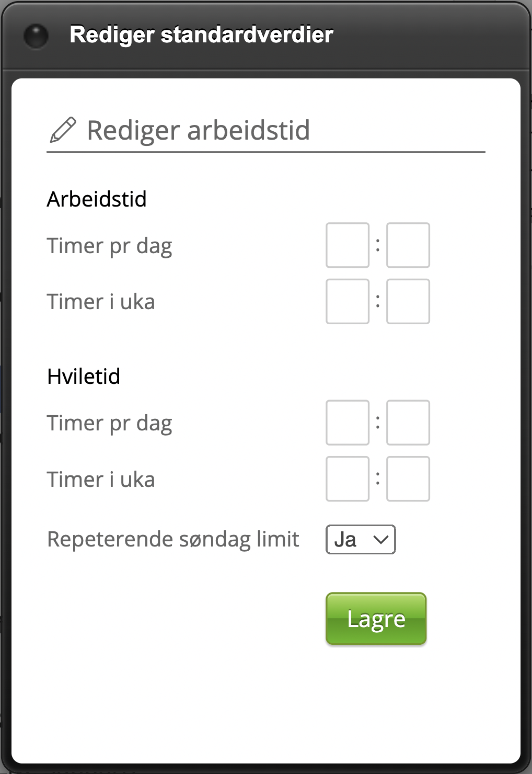The width and height of the screenshot is (532, 774).
Task: Click Hviletid minutes field for Timer pr dag
Action: 408,423
